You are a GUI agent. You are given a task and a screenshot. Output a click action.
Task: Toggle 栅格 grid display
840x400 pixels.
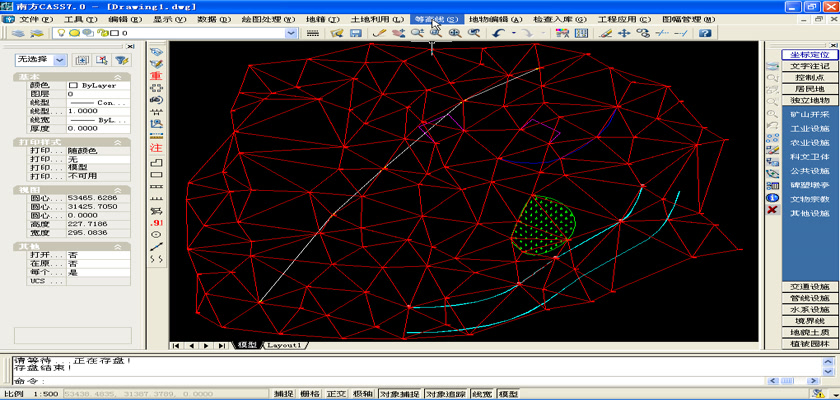(x=310, y=394)
